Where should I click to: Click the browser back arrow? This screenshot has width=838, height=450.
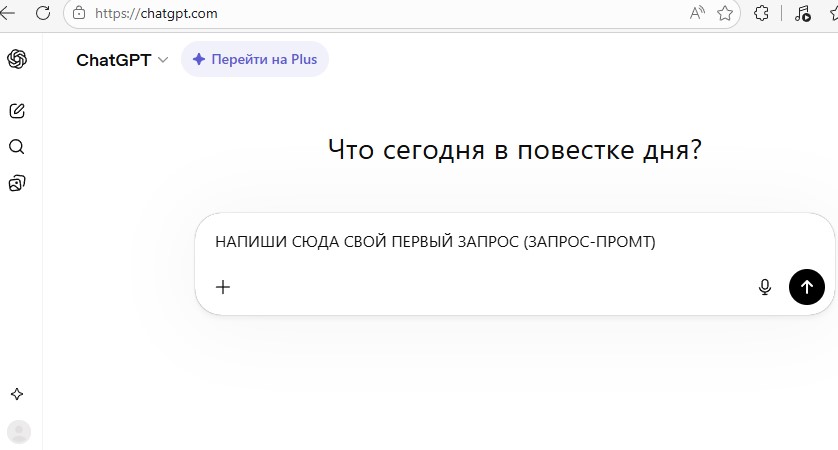7,13
